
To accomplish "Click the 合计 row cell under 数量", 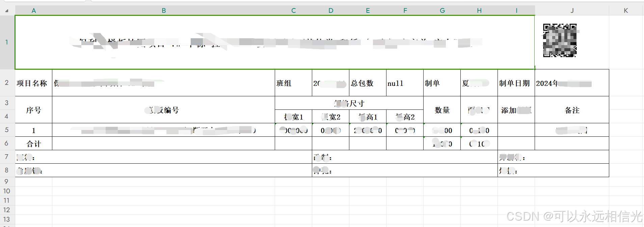I will (442, 143).
